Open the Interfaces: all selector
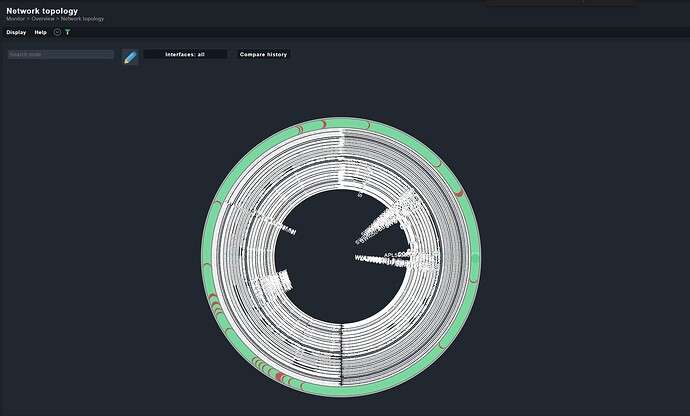The width and height of the screenshot is (690, 416). [x=185, y=54]
